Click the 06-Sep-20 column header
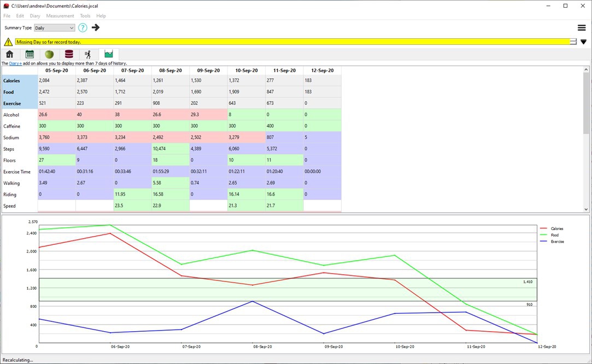Screen dimensions: 592x364 click(x=95, y=71)
